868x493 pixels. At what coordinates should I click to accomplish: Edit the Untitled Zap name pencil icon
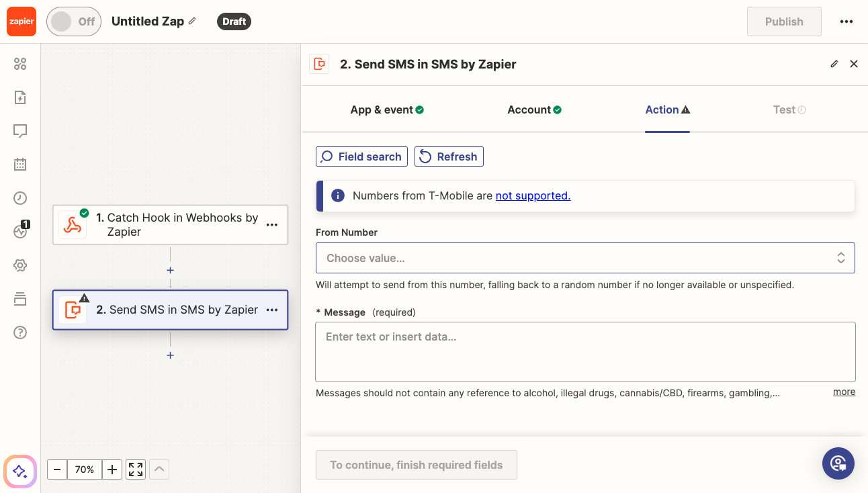(192, 21)
